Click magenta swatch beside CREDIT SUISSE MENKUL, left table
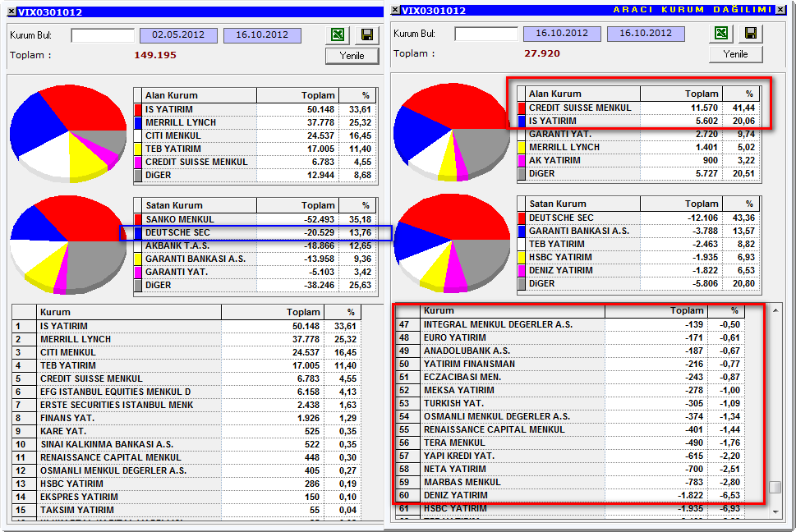 (x=137, y=163)
